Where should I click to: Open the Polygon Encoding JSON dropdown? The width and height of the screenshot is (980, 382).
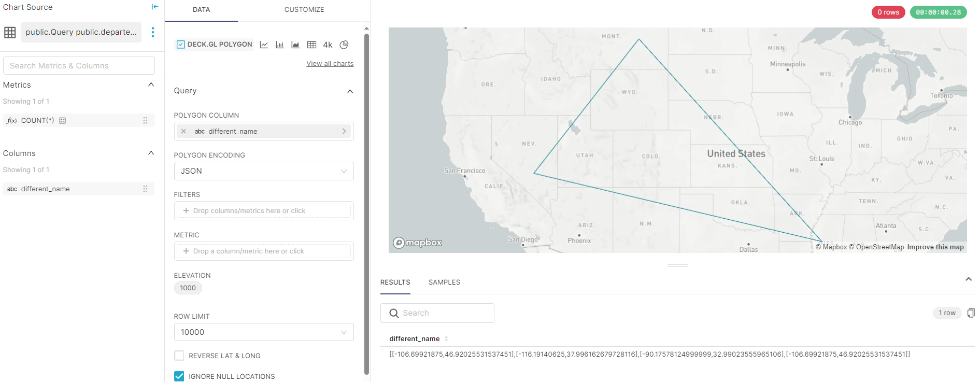pos(264,171)
